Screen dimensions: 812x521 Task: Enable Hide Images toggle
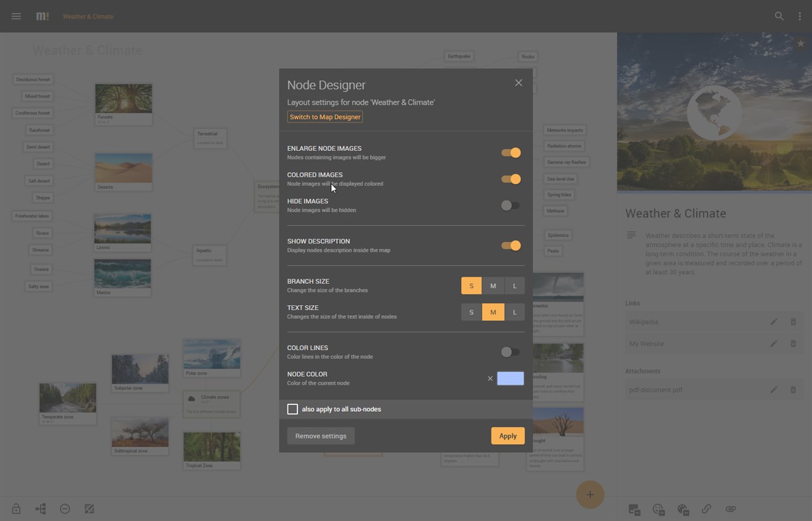click(x=510, y=205)
